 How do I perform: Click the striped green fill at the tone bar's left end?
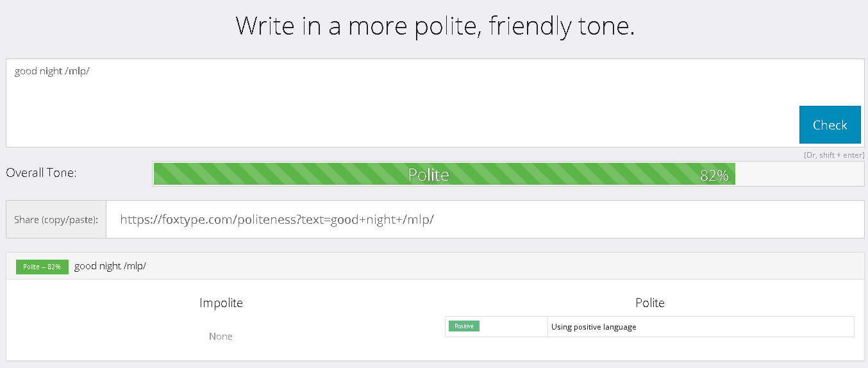(192, 174)
